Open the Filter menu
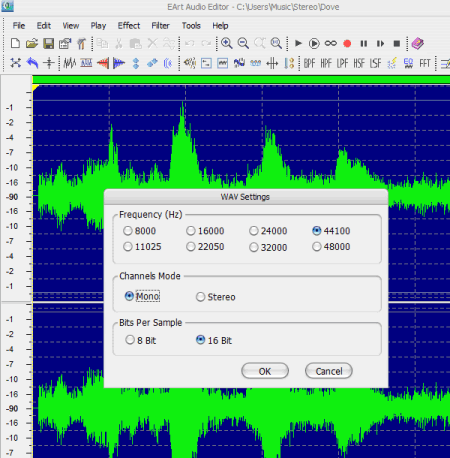450x458 pixels. (160, 26)
